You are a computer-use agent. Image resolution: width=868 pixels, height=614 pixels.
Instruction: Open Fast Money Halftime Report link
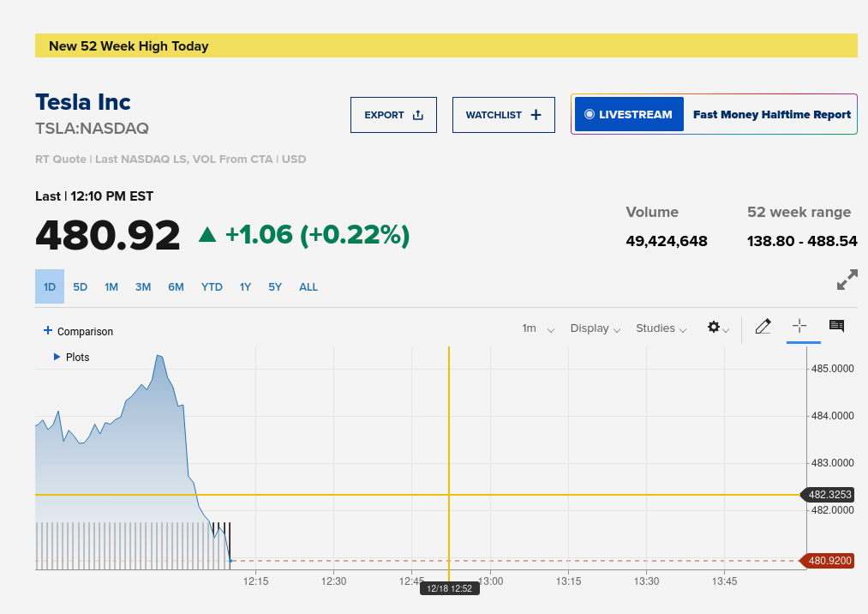772,115
